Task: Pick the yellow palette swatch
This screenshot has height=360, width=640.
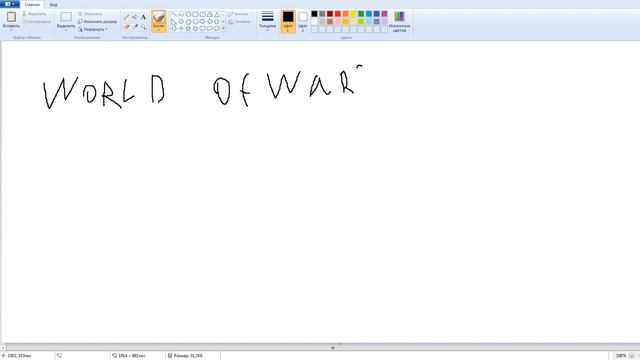Action: point(353,14)
